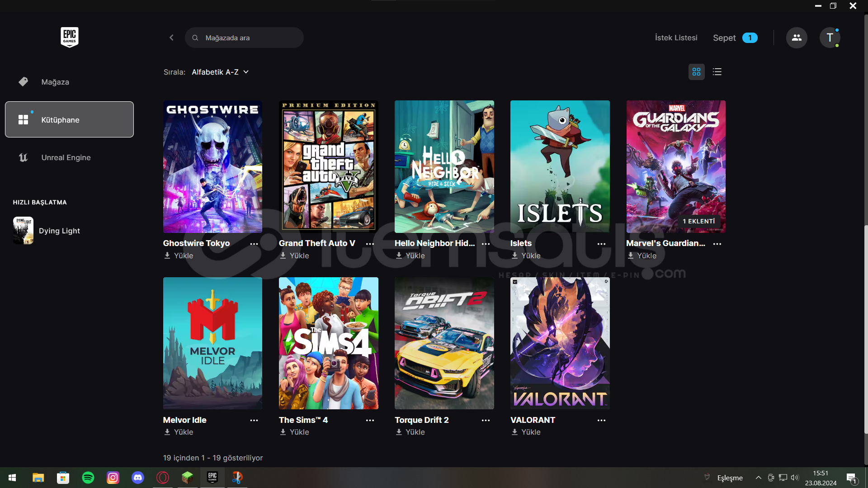Screen dimensions: 868x488
Task: Open options menu for Hello Neighbor
Action: pyautogui.click(x=486, y=244)
